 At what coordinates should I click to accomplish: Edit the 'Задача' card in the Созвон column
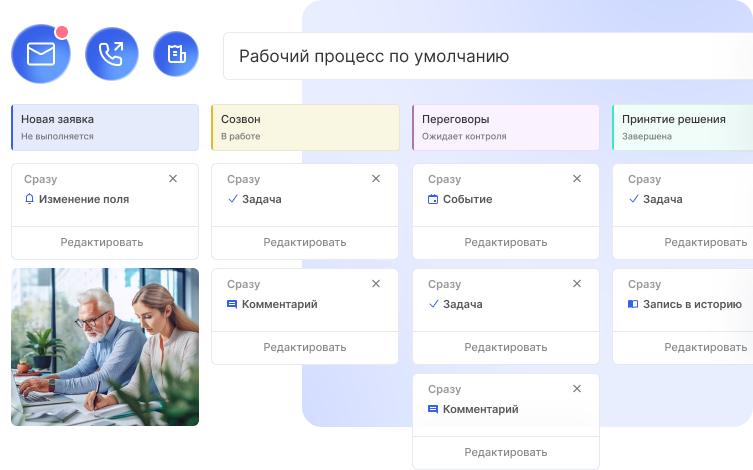point(304,242)
